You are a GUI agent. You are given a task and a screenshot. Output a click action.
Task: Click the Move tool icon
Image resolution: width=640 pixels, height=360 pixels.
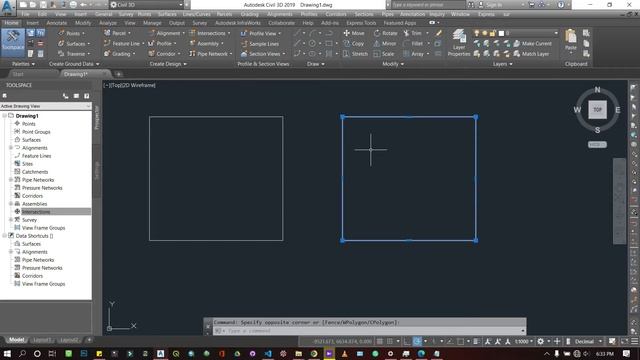[347, 33]
